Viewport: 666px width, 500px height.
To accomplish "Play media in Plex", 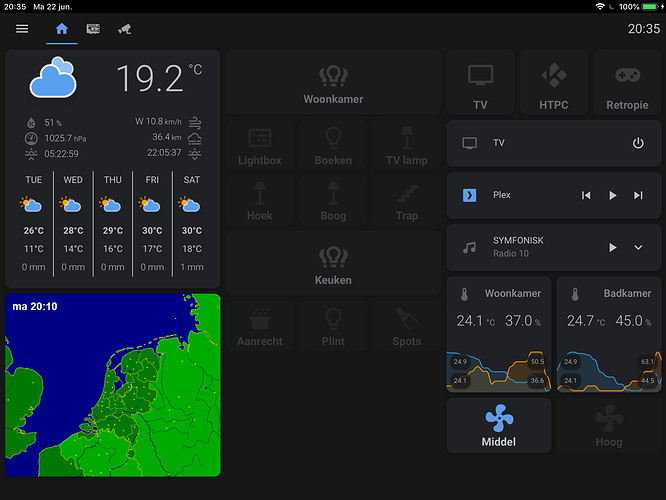I will coord(612,195).
